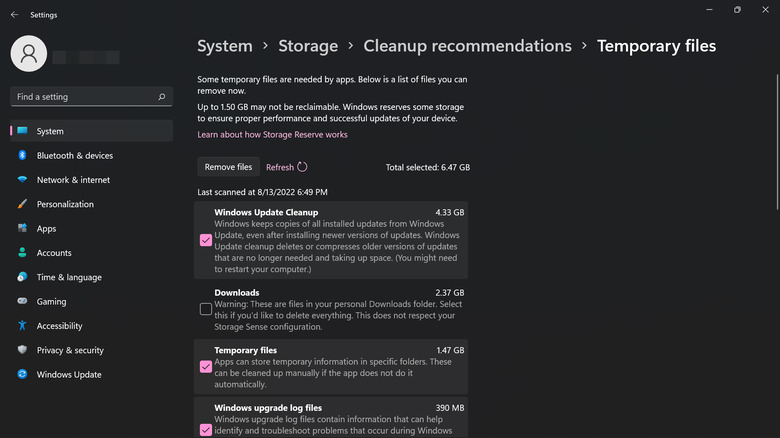Focus the Find a setting search box
Viewport: 780px width, 438px height.
85,97
